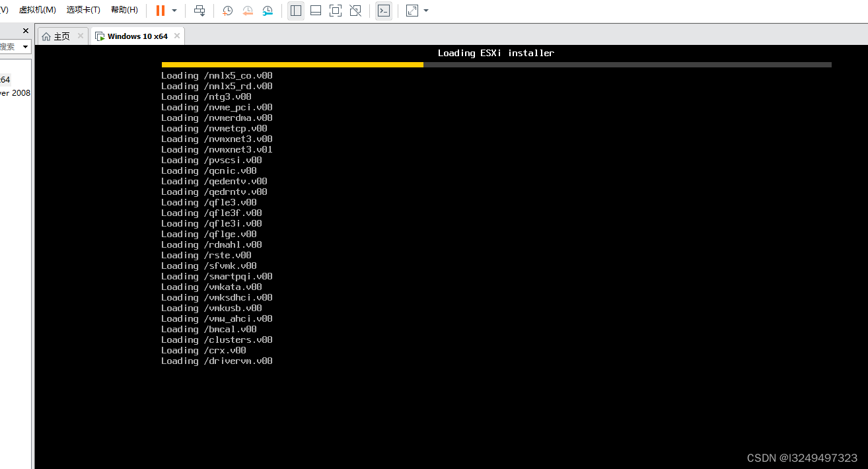Select the Windows 10 x64 tab
The height and width of the screenshot is (469, 868).
pyautogui.click(x=137, y=36)
